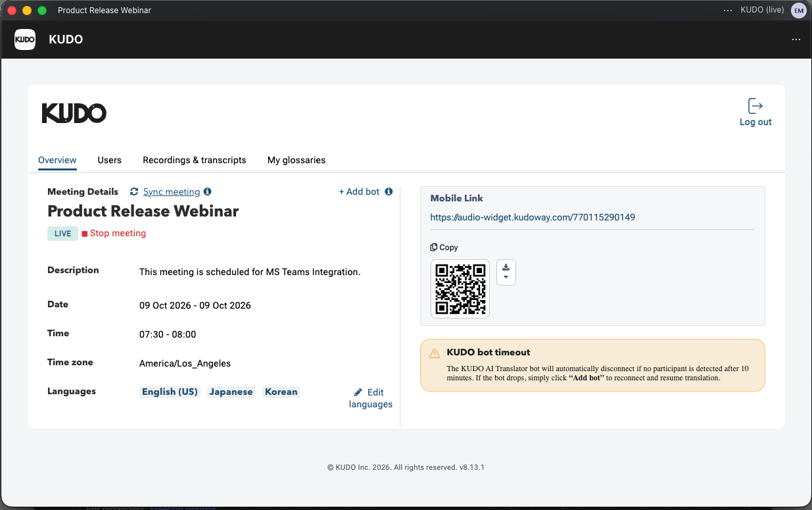Click + Add bot
The width and height of the screenshot is (812, 510).
tap(359, 191)
